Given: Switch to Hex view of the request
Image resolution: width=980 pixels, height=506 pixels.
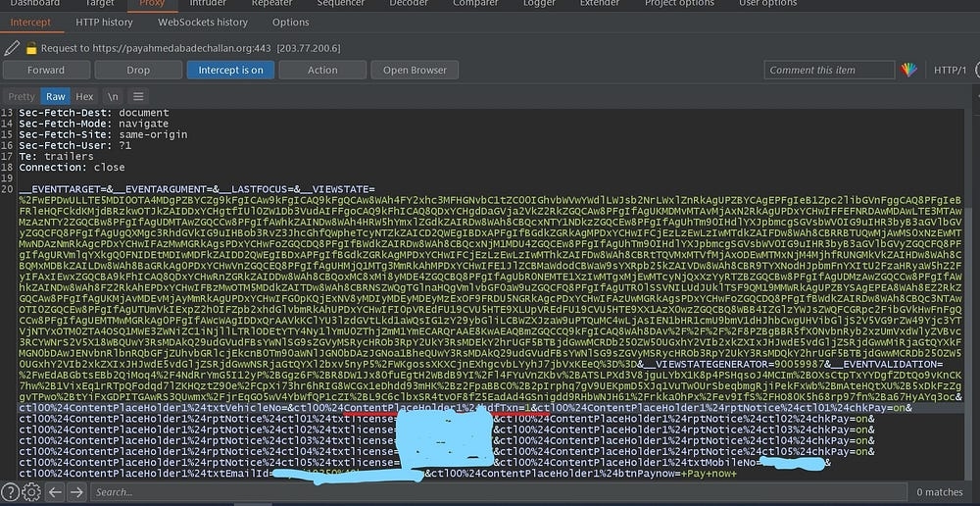Looking at the screenshot, I should tap(84, 96).
